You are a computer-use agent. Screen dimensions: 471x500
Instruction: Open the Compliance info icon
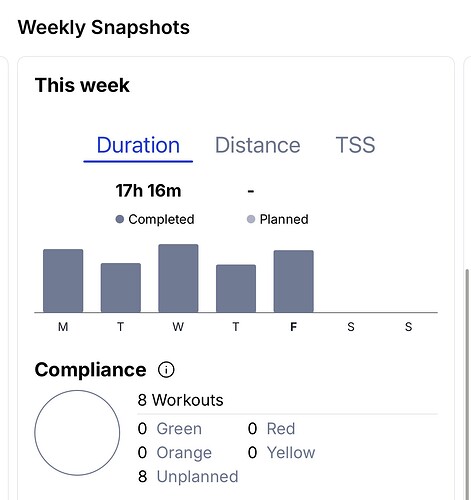click(166, 370)
